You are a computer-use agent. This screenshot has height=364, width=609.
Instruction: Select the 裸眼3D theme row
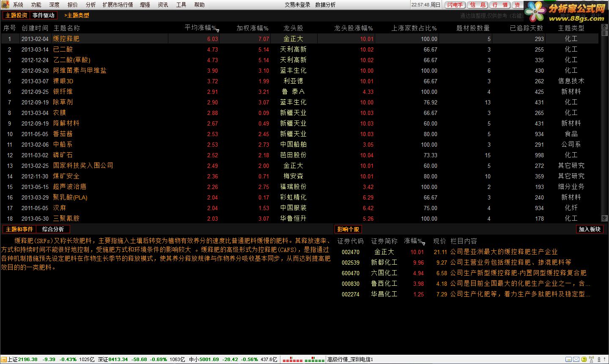pyautogui.click(x=300, y=81)
